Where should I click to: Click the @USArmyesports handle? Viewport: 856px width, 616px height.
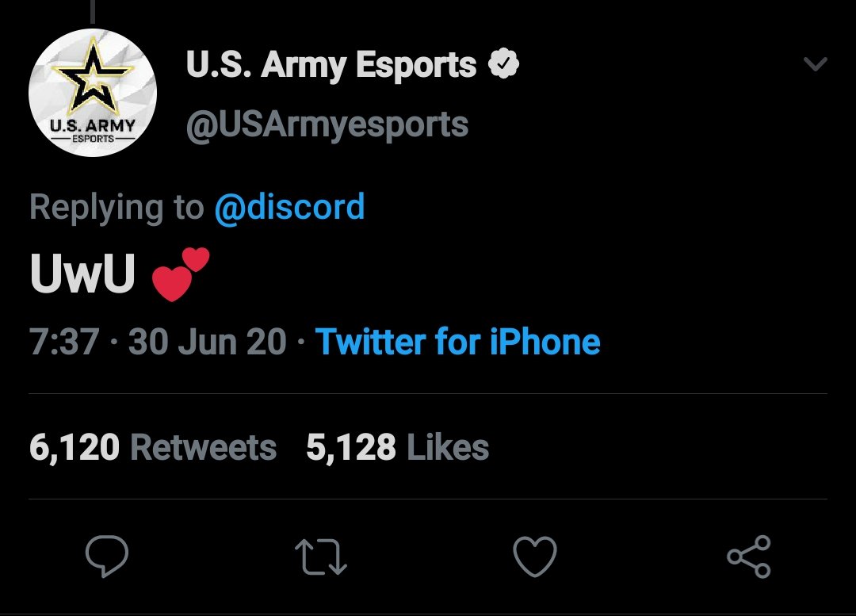pos(327,125)
